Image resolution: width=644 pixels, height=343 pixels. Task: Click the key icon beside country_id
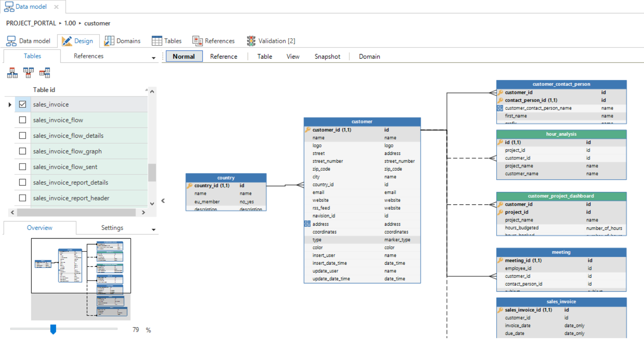(x=189, y=186)
